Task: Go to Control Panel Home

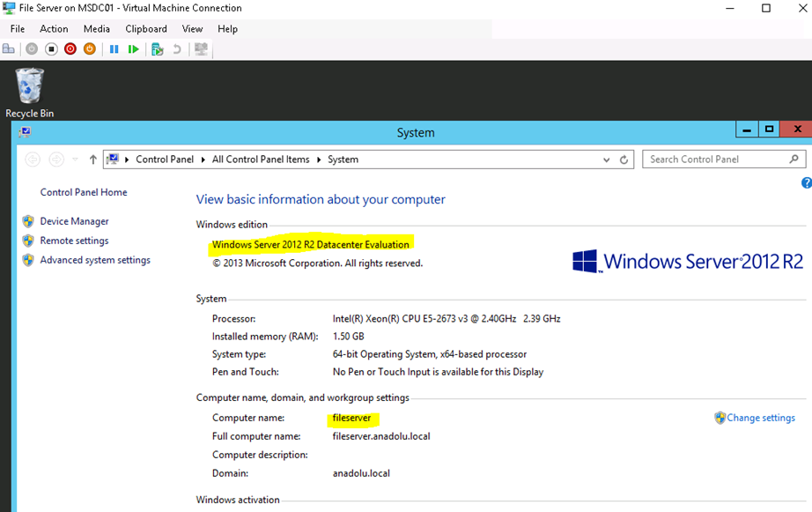Action: [84, 192]
